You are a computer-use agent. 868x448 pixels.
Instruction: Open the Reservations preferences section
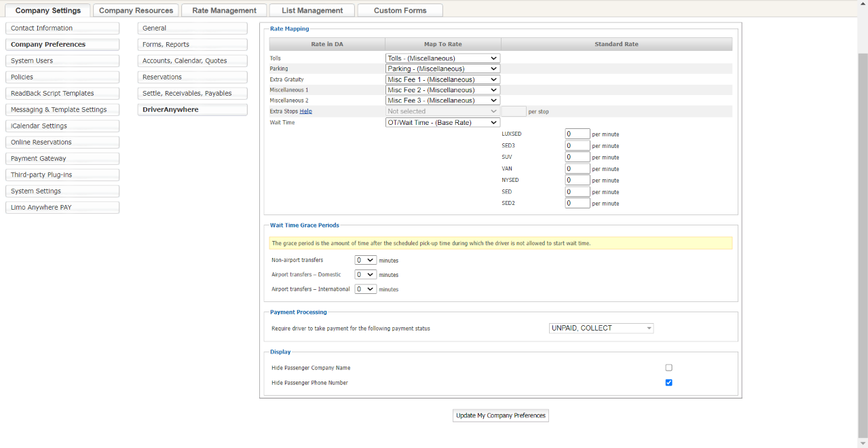tap(192, 77)
